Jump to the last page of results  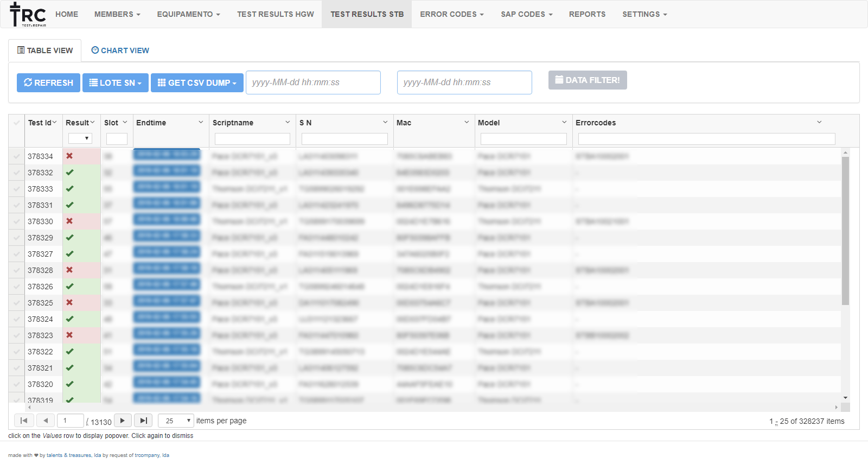tap(143, 421)
